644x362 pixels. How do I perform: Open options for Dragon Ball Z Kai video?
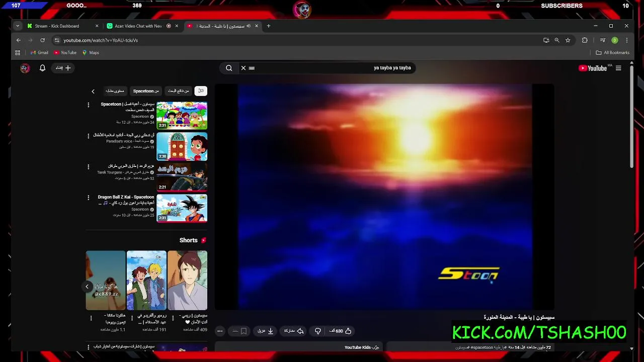point(89,198)
